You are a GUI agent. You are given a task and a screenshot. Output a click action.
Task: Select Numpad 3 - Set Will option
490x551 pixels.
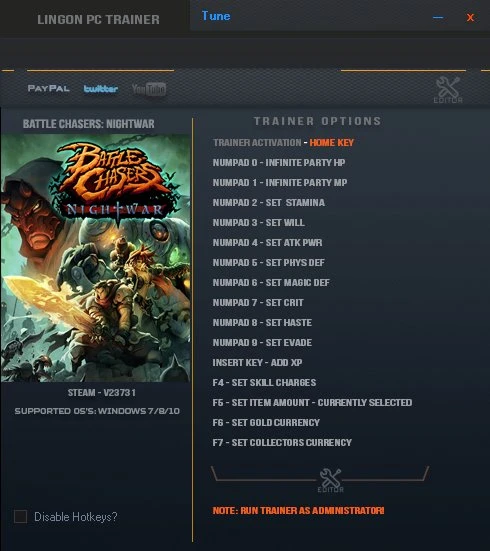(259, 223)
